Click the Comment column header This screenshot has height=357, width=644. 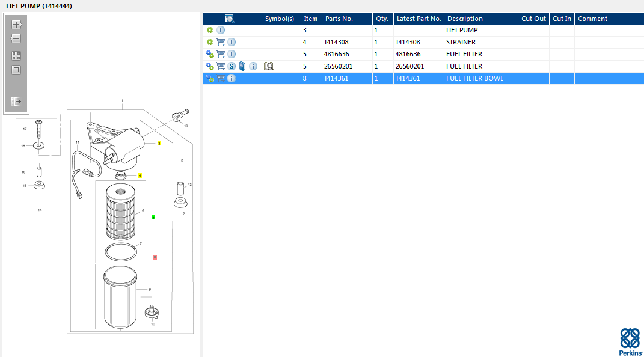tap(610, 19)
